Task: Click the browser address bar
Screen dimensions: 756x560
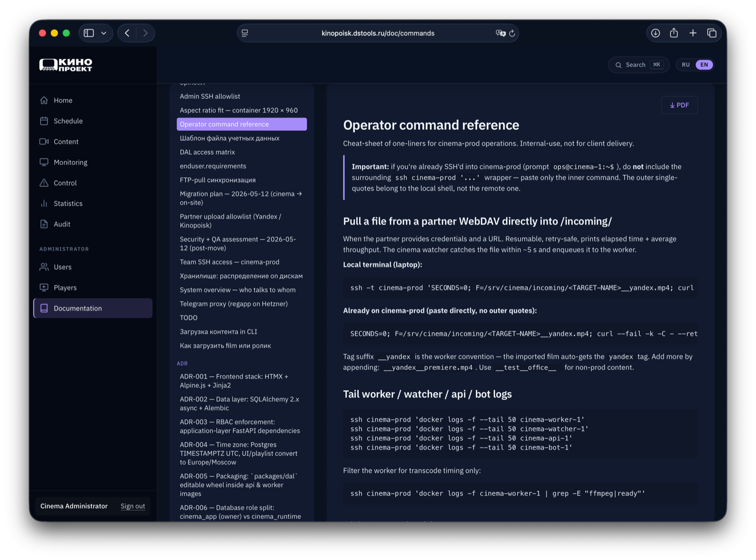Action: (378, 33)
